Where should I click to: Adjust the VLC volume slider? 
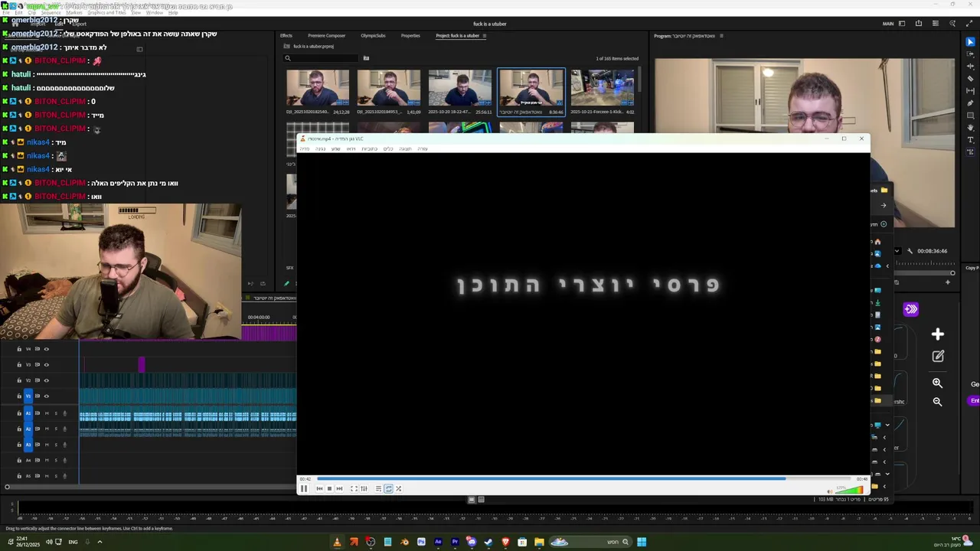click(x=850, y=488)
